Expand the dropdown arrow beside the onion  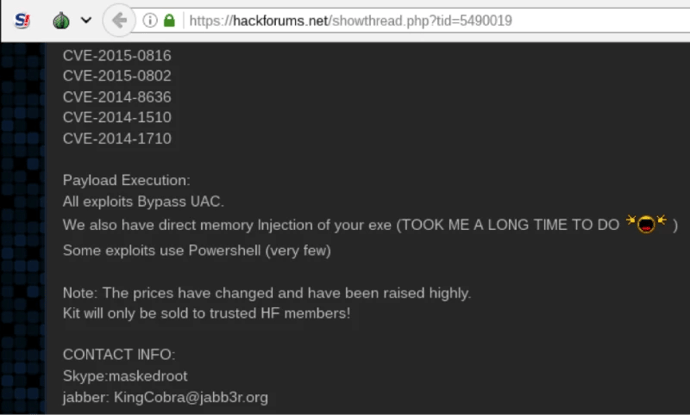click(x=86, y=20)
